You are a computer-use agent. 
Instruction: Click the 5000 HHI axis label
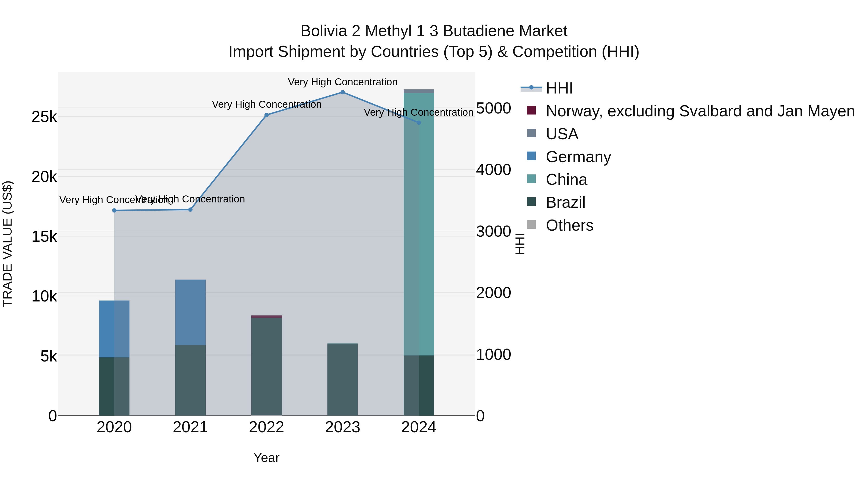click(494, 108)
